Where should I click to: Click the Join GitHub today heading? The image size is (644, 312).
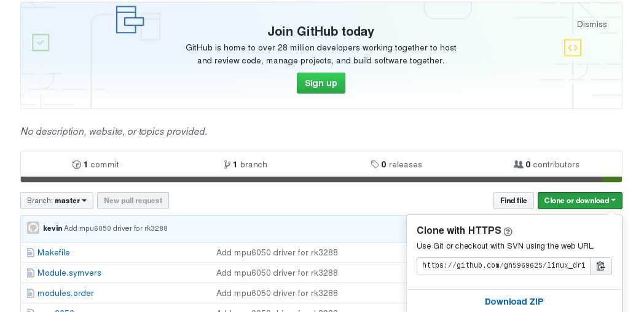point(321,31)
